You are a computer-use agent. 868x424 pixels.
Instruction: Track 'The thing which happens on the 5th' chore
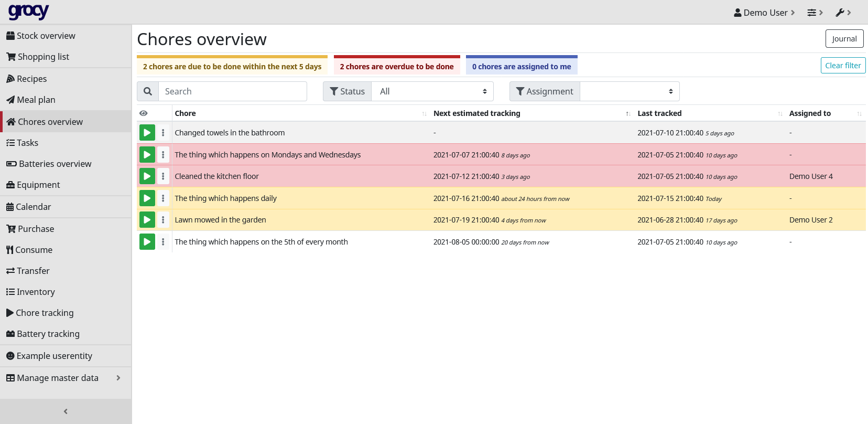point(147,242)
